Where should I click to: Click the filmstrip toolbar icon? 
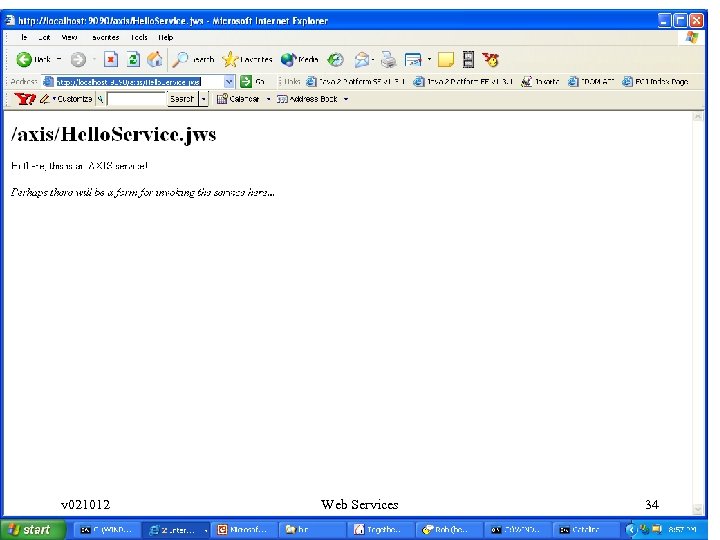point(468,59)
